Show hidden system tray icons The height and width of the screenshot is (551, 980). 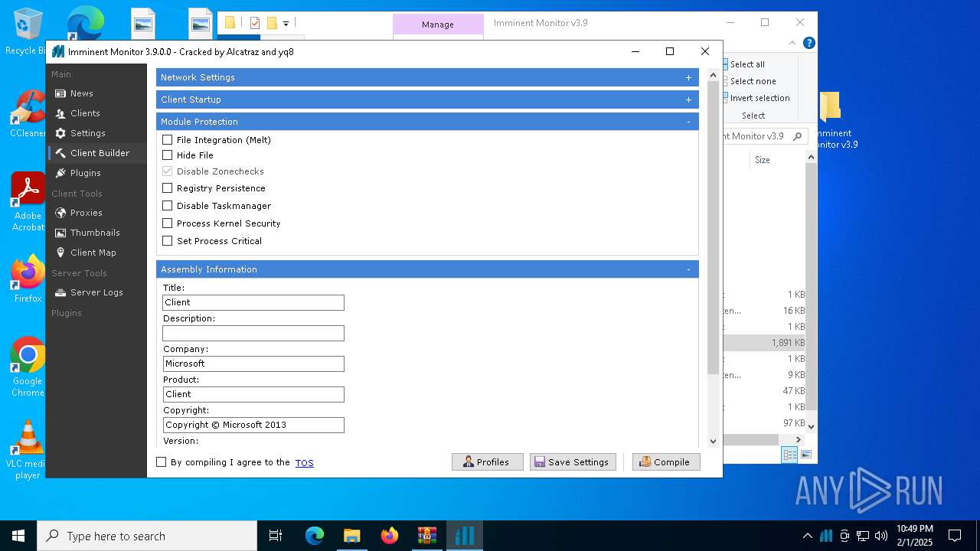(x=807, y=536)
